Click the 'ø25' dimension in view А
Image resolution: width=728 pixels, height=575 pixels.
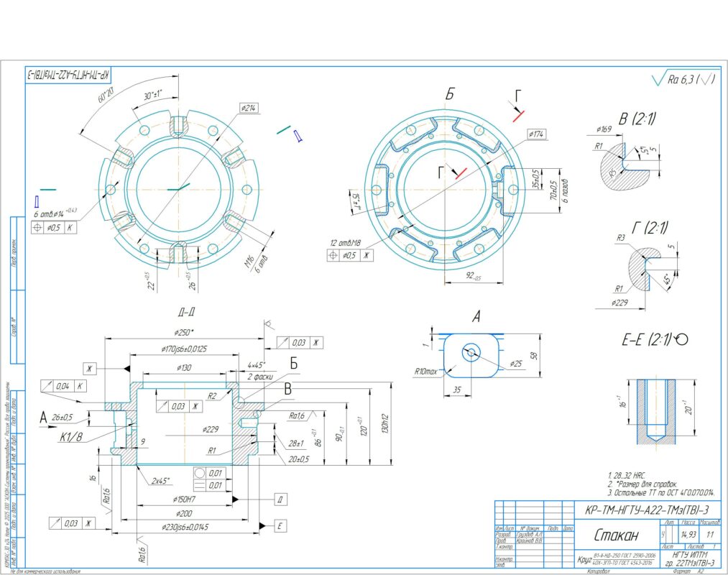[x=516, y=363]
